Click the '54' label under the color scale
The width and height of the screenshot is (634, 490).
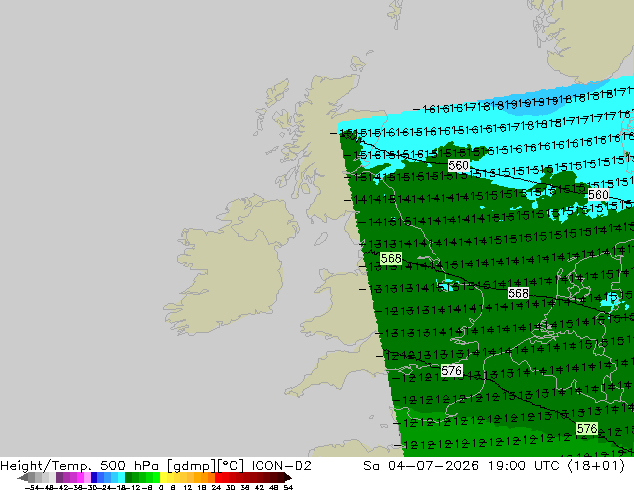tap(288, 487)
